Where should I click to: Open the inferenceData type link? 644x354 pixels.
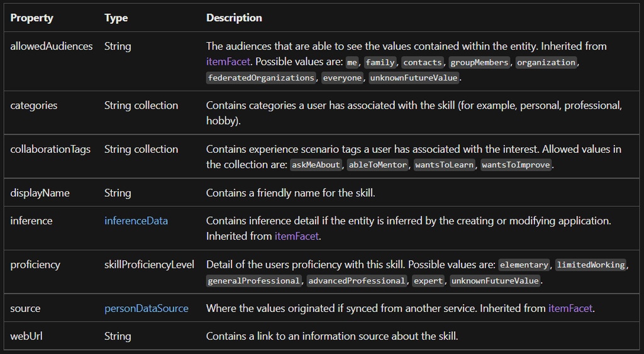coord(136,221)
